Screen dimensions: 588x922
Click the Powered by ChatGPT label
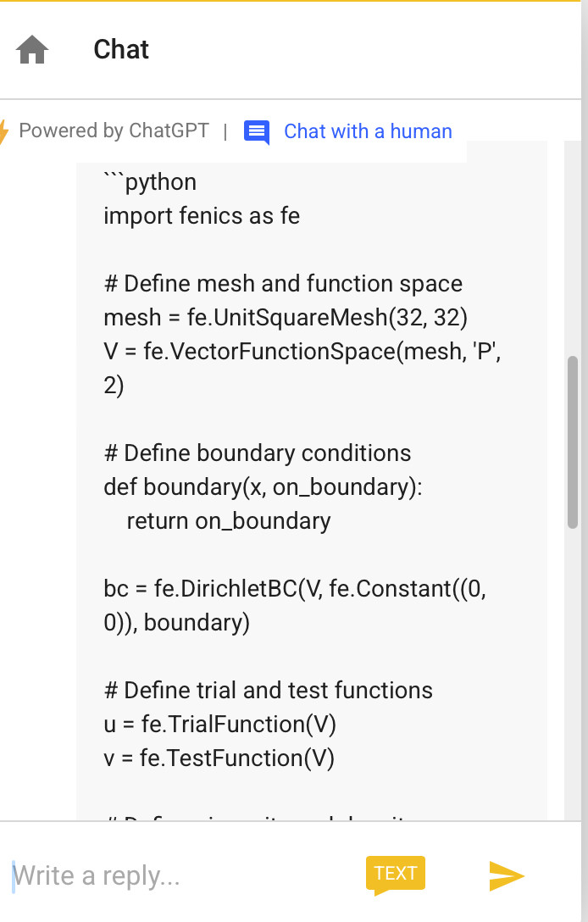coord(114,131)
